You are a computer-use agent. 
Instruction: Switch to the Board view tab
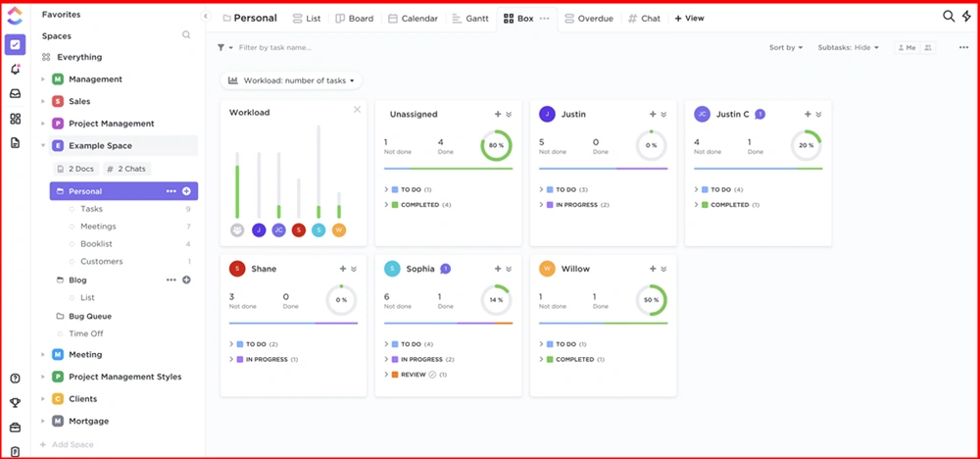(x=355, y=18)
